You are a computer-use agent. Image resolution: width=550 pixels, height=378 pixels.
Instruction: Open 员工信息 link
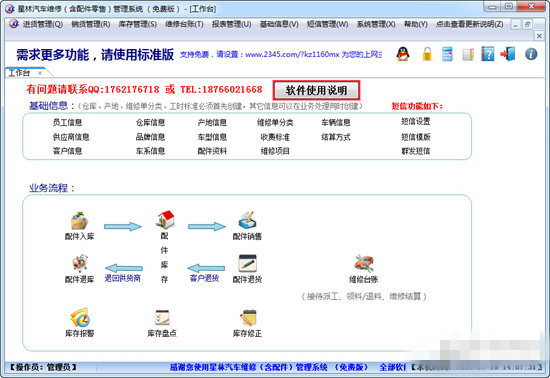click(67, 122)
